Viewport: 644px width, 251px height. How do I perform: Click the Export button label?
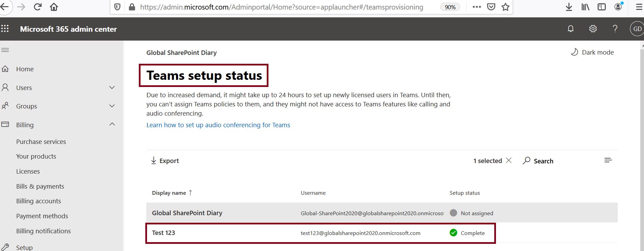(x=169, y=161)
